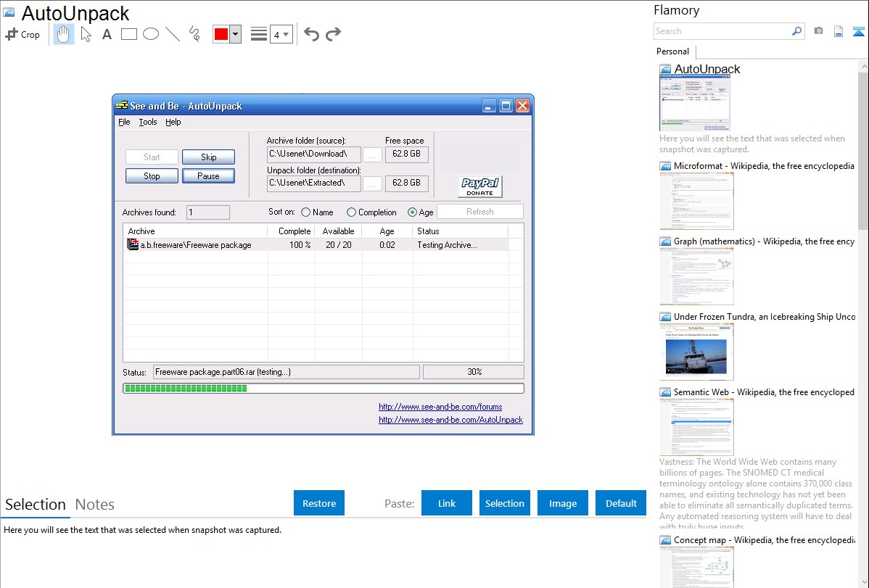Select the Freeware package archive row
869x588 pixels.
[x=316, y=245]
